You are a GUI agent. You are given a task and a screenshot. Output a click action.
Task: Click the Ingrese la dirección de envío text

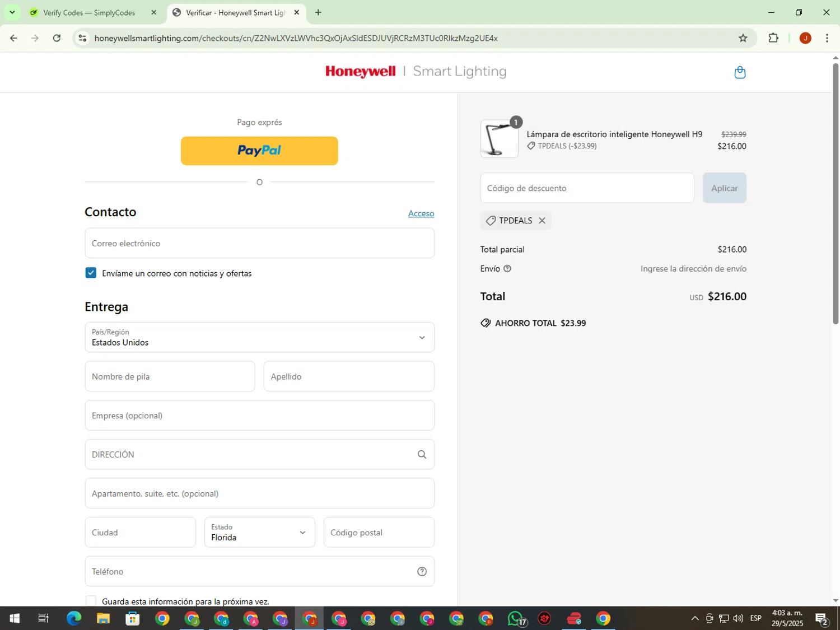click(x=693, y=269)
